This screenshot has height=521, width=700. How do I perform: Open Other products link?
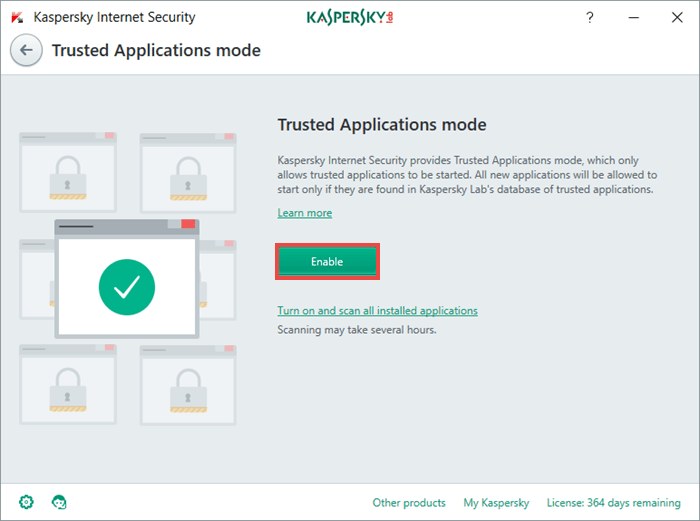pos(408,502)
